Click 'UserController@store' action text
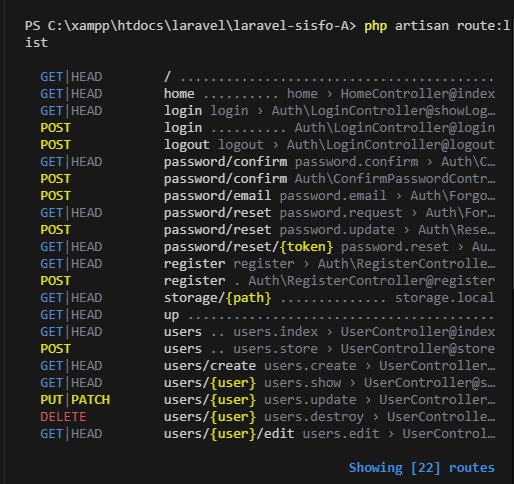The image size is (514, 484). (418, 349)
